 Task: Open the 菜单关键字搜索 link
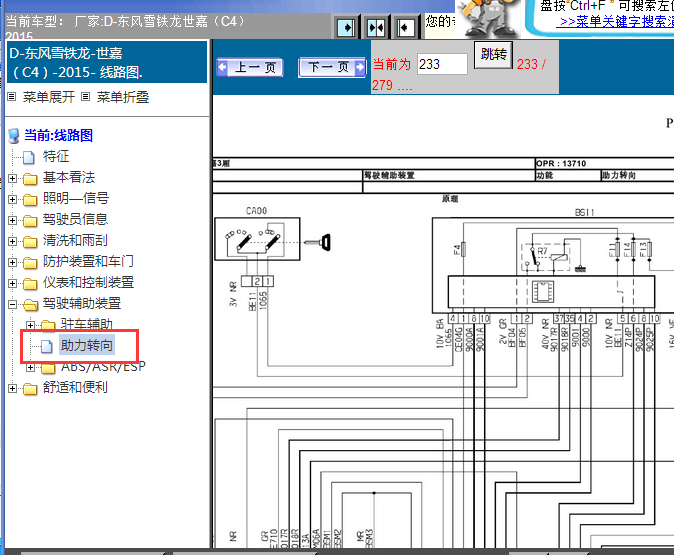(615, 21)
